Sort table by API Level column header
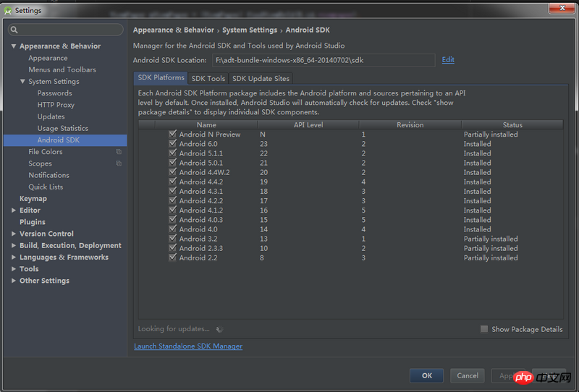Image resolution: width=579 pixels, height=392 pixels. coord(308,125)
